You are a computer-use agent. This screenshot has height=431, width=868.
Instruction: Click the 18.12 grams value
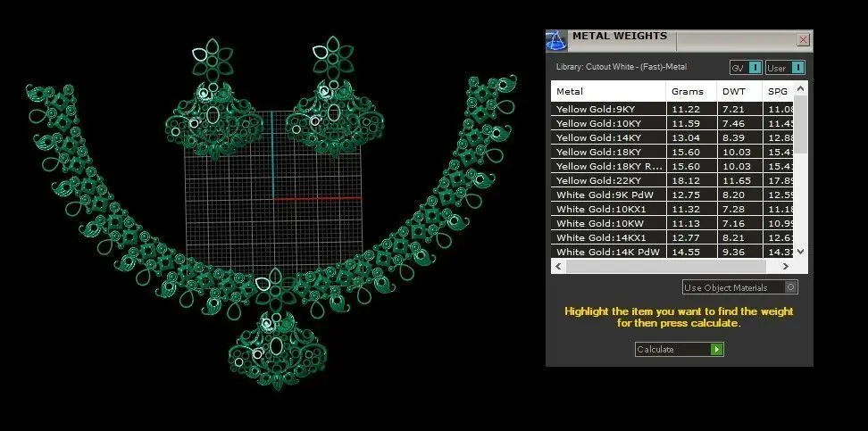(x=685, y=180)
